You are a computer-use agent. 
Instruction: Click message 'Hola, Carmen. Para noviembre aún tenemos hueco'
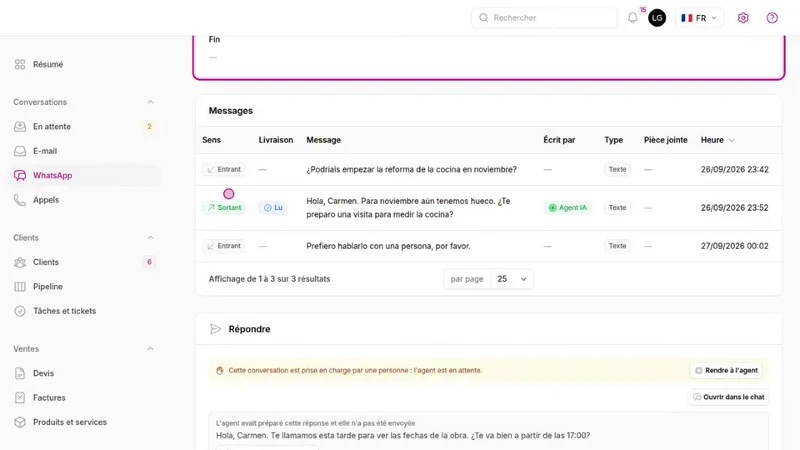[x=408, y=208]
